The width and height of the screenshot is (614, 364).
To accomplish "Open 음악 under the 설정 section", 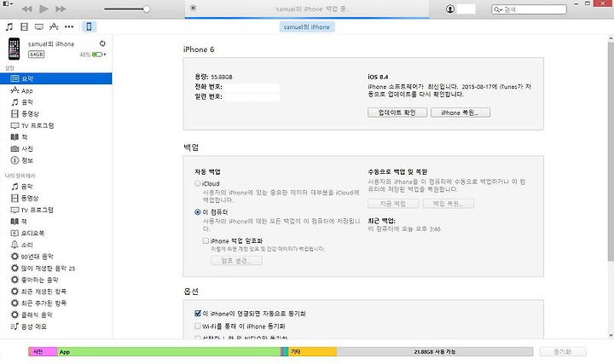I will click(x=56, y=102).
